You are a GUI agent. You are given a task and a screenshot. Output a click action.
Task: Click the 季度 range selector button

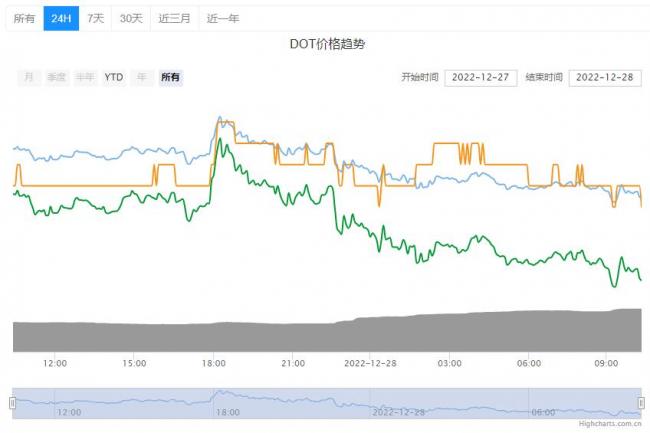pyautogui.click(x=57, y=77)
